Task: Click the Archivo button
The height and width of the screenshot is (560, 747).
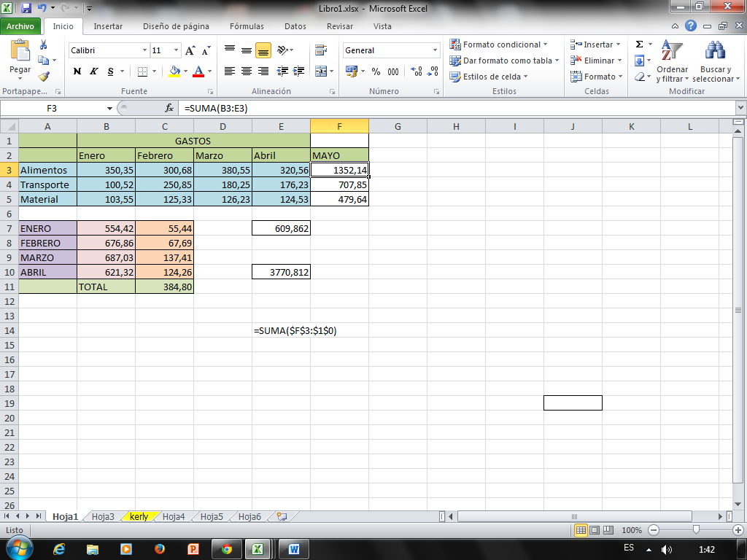Action: (x=20, y=26)
